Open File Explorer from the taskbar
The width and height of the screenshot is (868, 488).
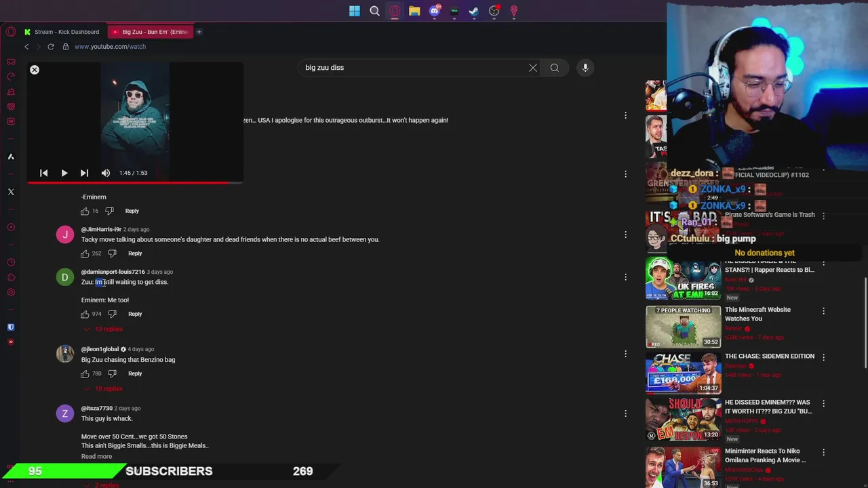414,11
